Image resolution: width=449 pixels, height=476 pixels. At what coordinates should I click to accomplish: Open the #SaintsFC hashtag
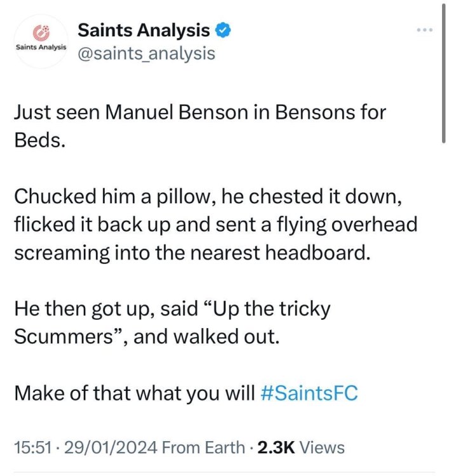coord(309,393)
